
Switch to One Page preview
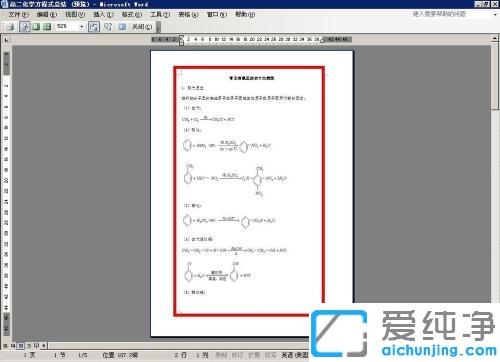36,27
